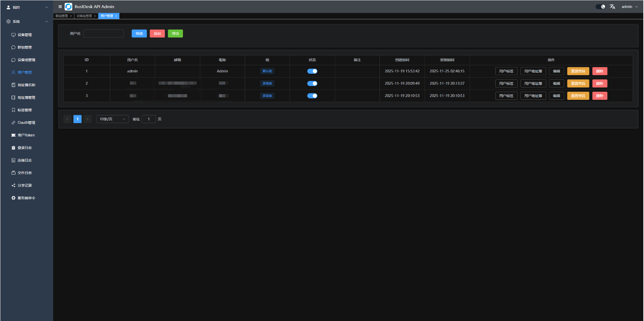Click the hamburger sidebar collapse icon
Screen dimensions: 644x321
(x=60, y=7)
